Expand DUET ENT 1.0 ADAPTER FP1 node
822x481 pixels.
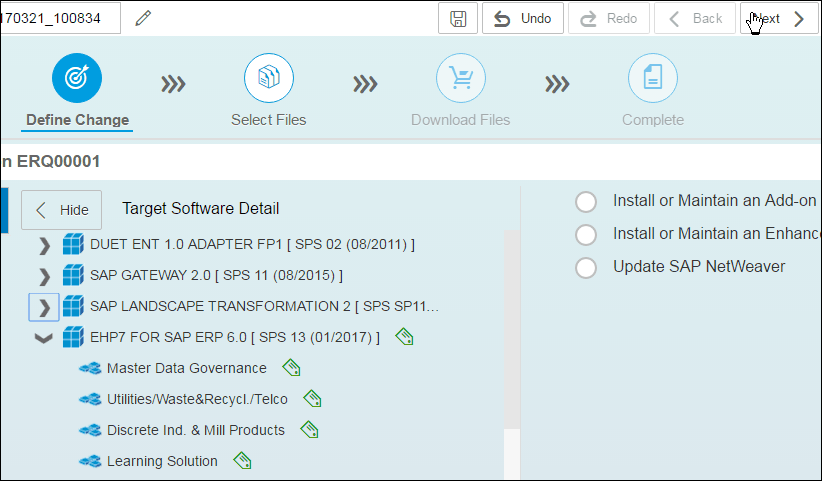coord(44,245)
